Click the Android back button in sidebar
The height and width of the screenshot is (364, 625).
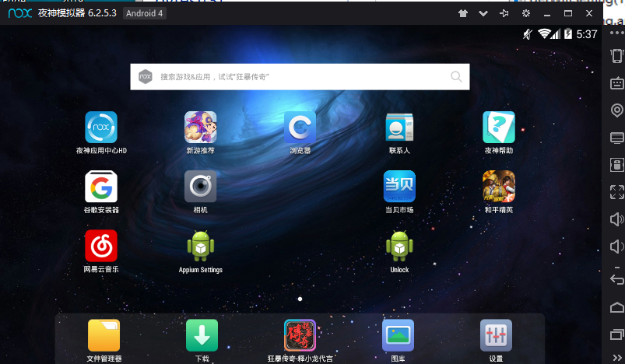click(617, 279)
